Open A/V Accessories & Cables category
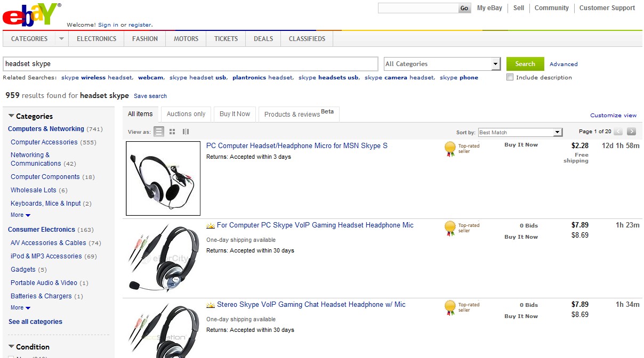Image resolution: width=644 pixels, height=358 pixels. pos(49,243)
